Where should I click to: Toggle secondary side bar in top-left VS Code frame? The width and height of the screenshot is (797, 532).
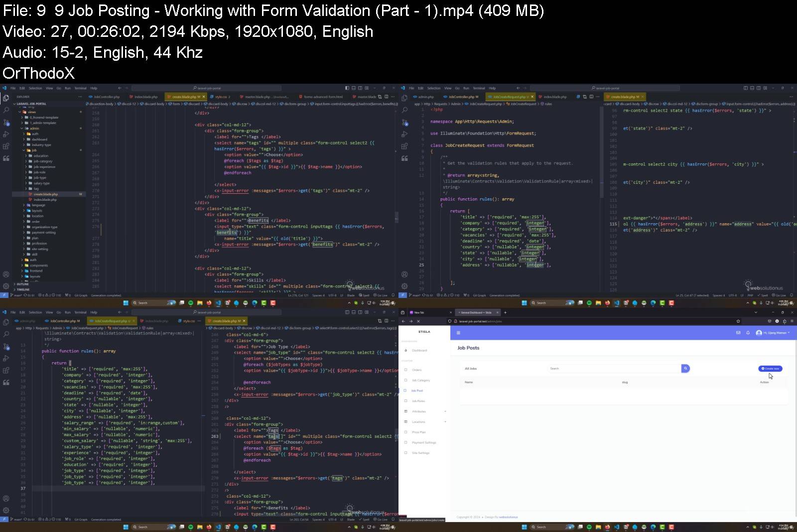[360, 88]
